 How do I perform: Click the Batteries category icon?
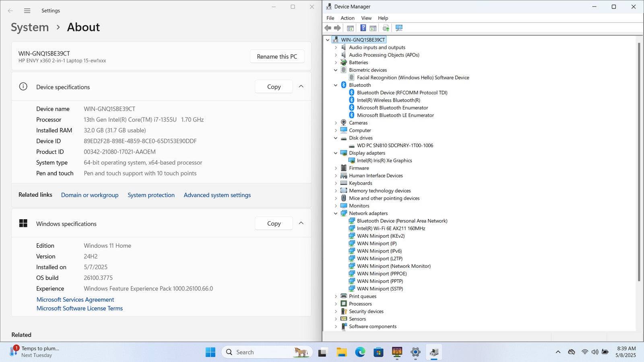[x=344, y=62]
